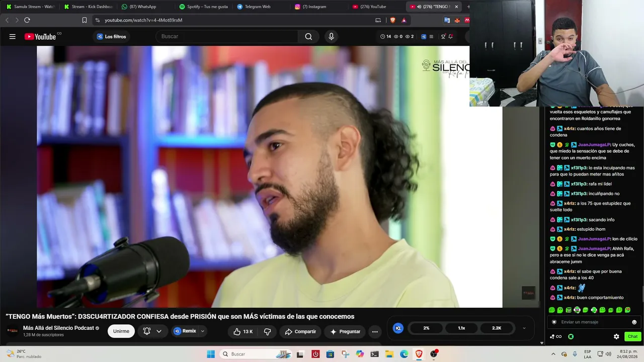Open the terminal app on the taskbar
This screenshot has height=362, width=644.
click(375, 354)
